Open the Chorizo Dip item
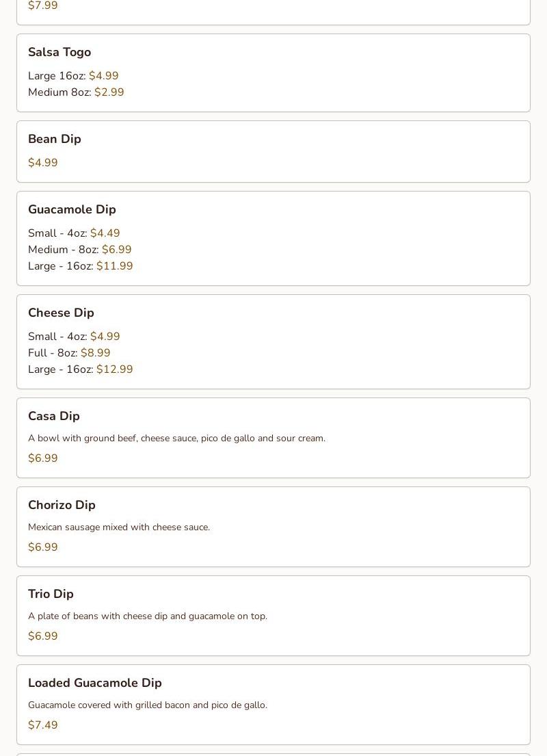The height and width of the screenshot is (756, 547). [62, 505]
